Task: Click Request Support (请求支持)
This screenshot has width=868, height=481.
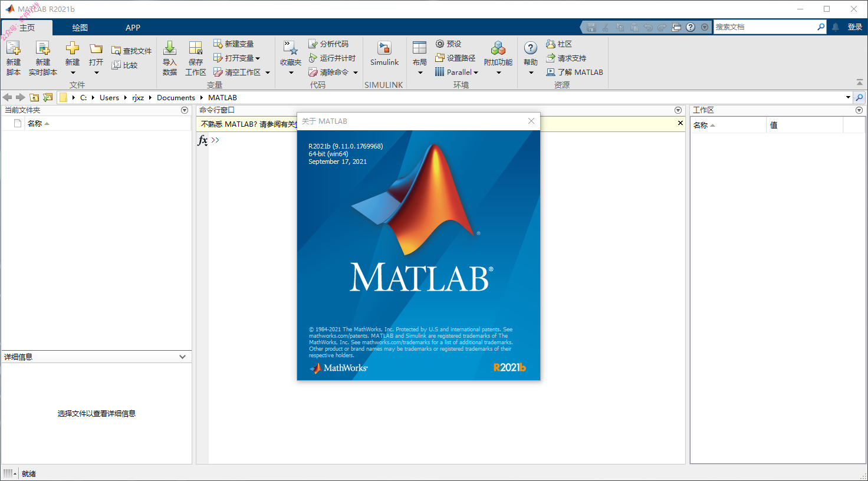Action: pyautogui.click(x=566, y=58)
